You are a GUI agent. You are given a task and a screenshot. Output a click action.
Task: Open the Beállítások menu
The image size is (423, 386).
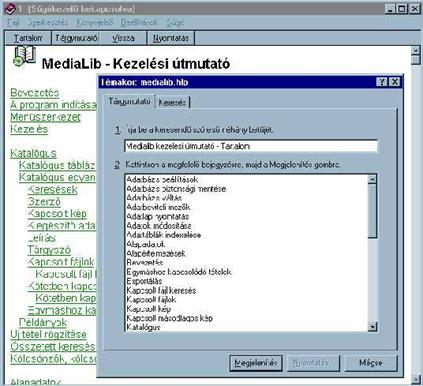pyautogui.click(x=139, y=23)
